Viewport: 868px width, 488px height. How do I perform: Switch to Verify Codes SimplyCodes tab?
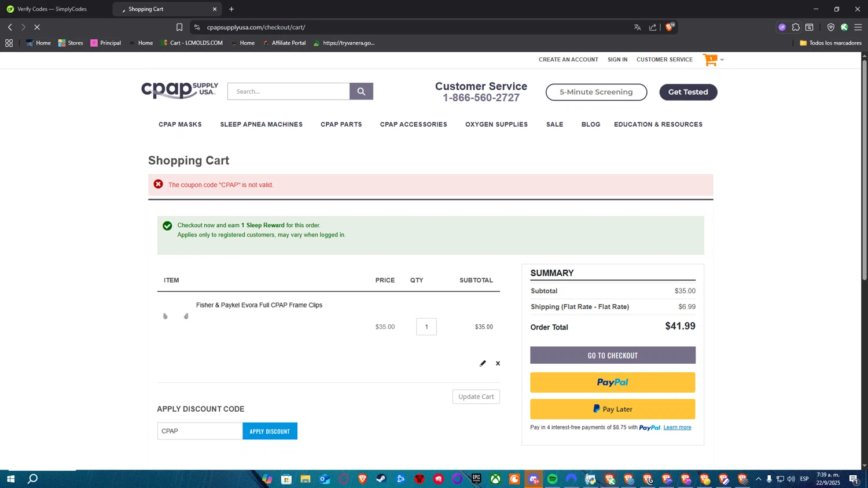pos(55,9)
